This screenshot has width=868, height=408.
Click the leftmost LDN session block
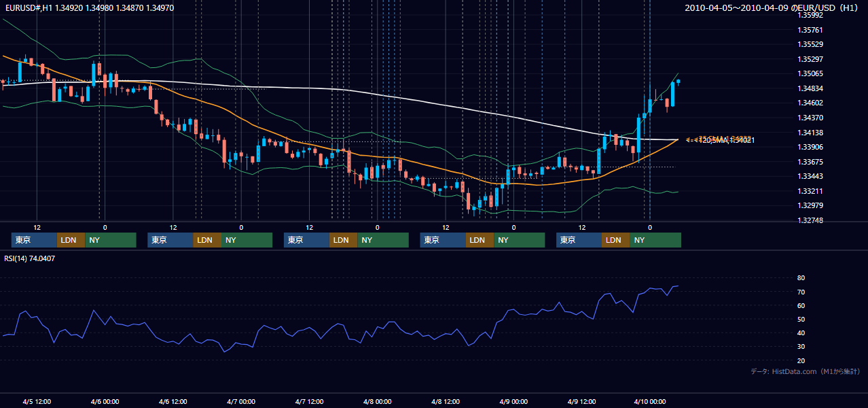pos(71,240)
